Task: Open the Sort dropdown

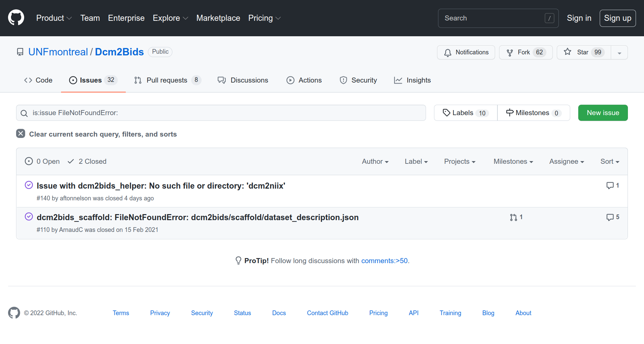Action: pyautogui.click(x=609, y=161)
